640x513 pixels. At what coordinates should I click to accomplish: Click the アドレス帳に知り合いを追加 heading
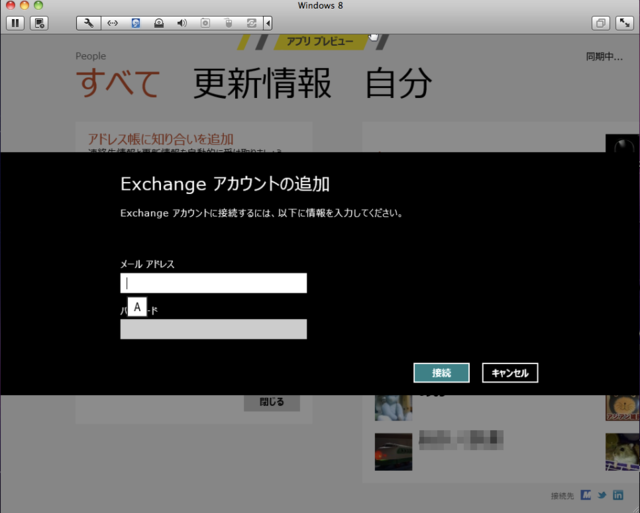[x=161, y=139]
